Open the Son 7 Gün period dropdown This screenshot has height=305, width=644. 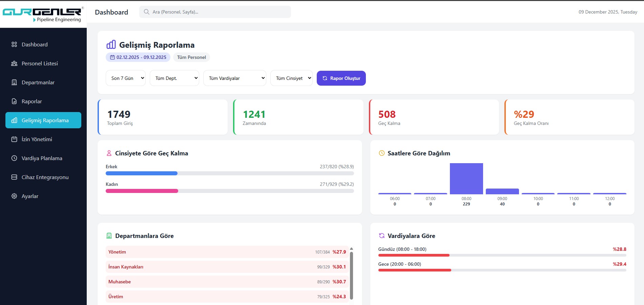(126, 78)
